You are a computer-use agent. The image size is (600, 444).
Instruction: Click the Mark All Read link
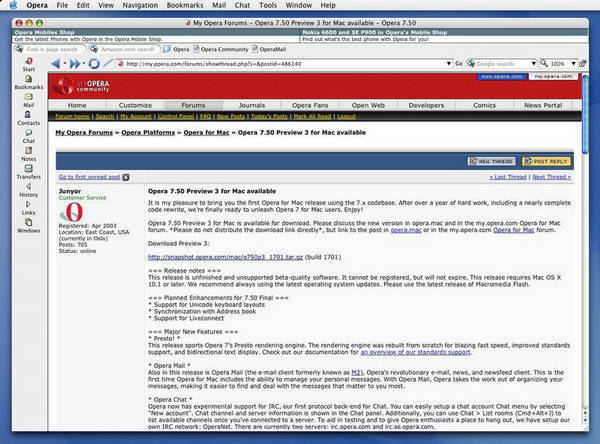coord(312,116)
